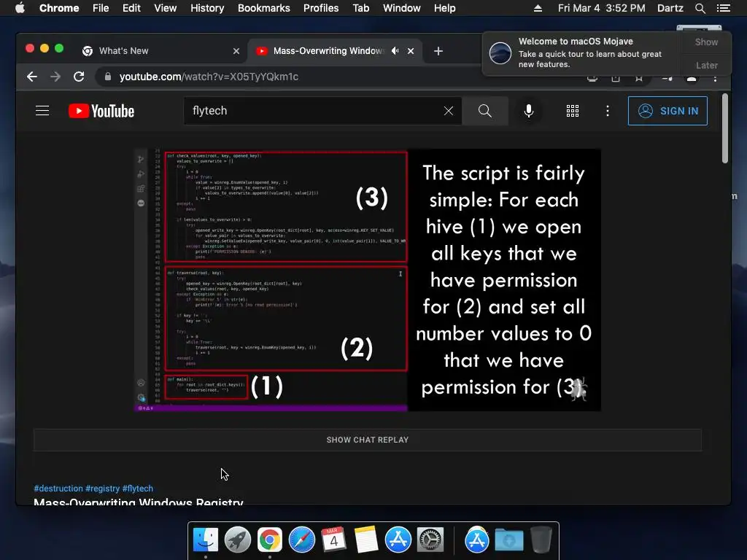Open Finder from the dock
This screenshot has height=560, width=747.
(x=206, y=540)
